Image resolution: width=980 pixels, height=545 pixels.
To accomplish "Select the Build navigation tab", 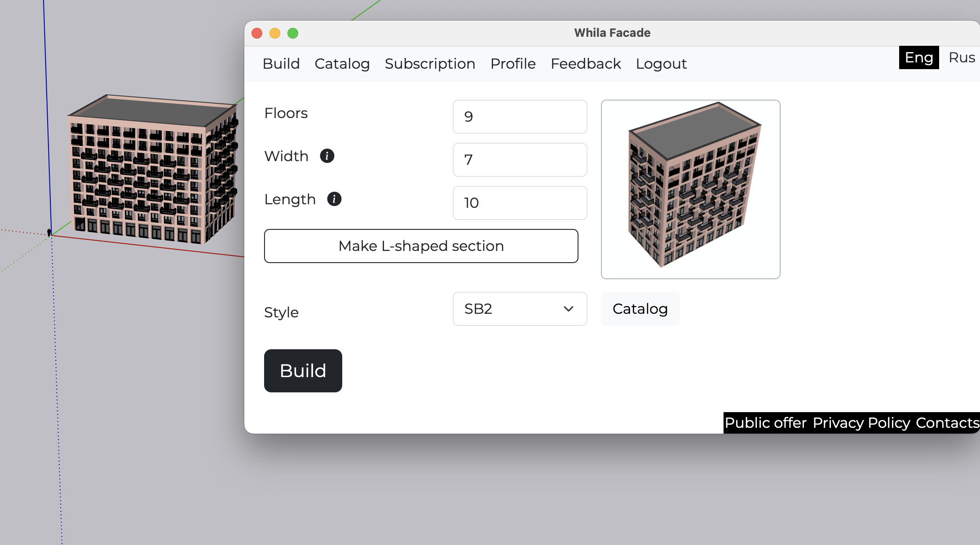I will 281,64.
